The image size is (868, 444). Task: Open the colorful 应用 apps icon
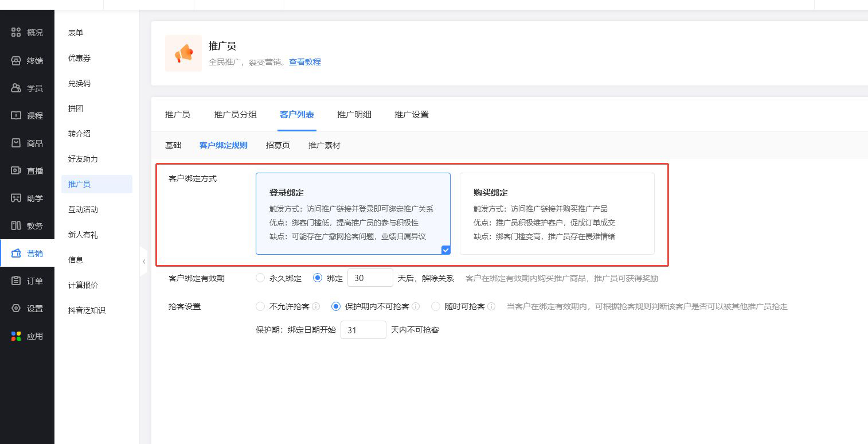[x=16, y=336]
